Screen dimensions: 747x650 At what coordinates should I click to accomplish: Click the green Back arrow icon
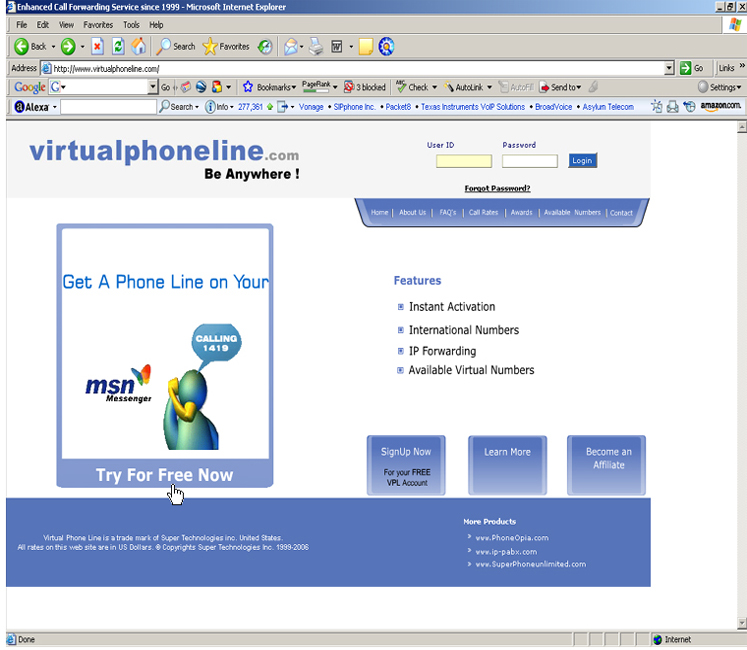coord(21,47)
